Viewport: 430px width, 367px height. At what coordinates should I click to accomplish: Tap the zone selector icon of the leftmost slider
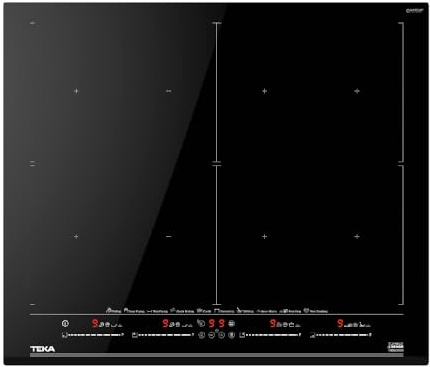click(65, 335)
